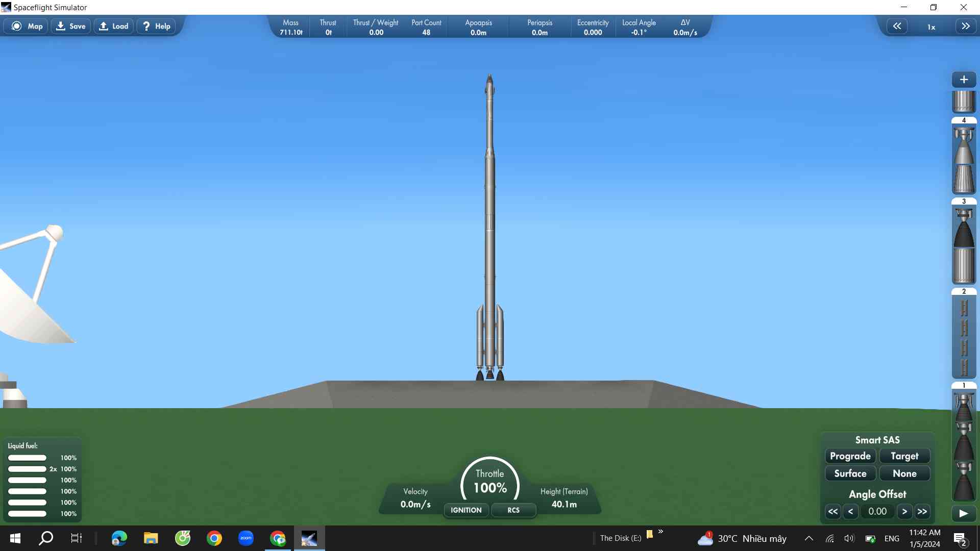Set SAS to Prograde
980x551 pixels.
850,456
